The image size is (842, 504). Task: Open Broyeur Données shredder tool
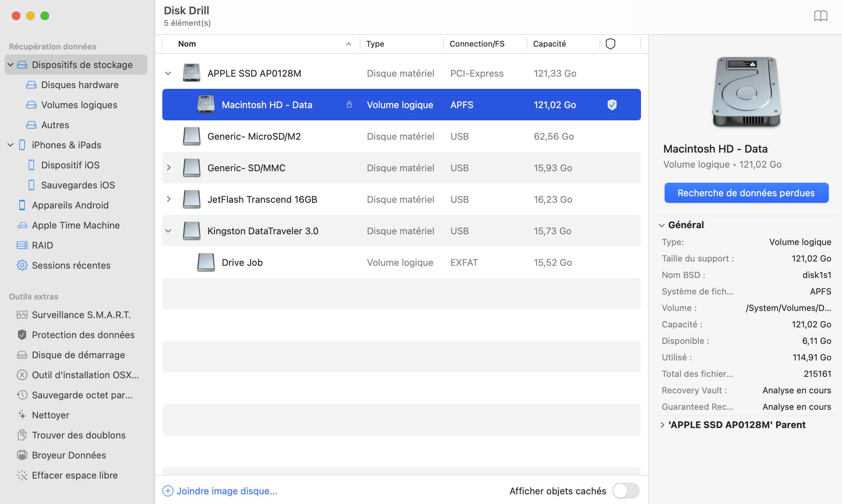[61, 455]
